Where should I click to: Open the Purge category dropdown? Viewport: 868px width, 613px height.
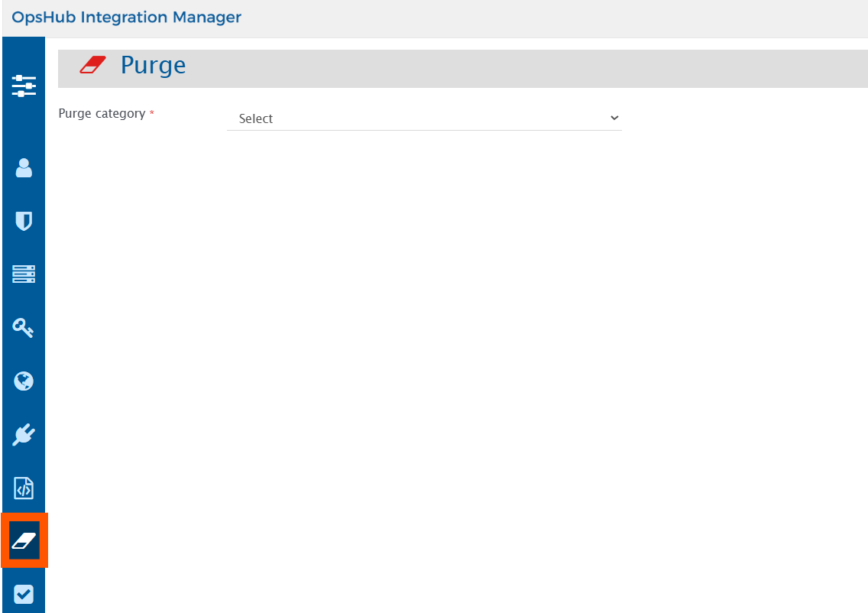click(424, 118)
